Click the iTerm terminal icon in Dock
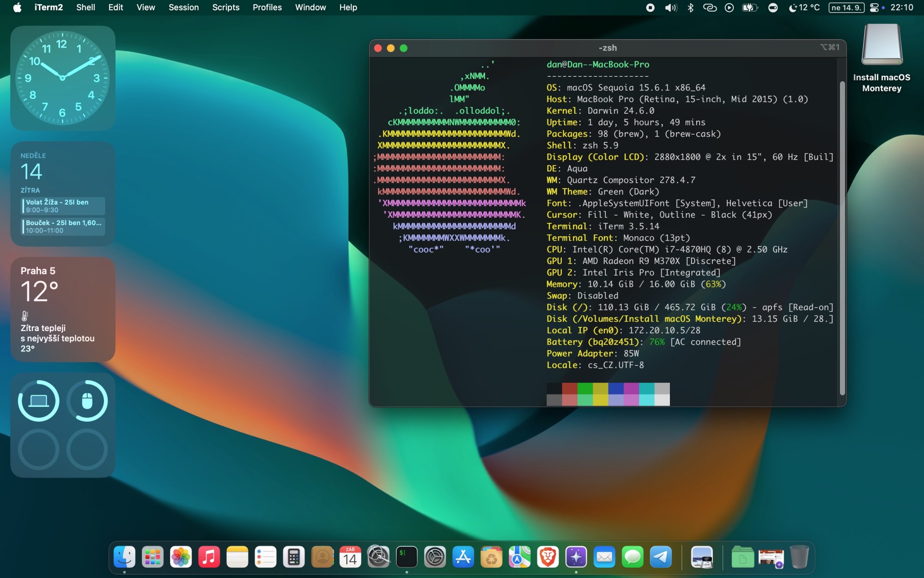Viewport: 924px width, 578px height. tap(407, 557)
